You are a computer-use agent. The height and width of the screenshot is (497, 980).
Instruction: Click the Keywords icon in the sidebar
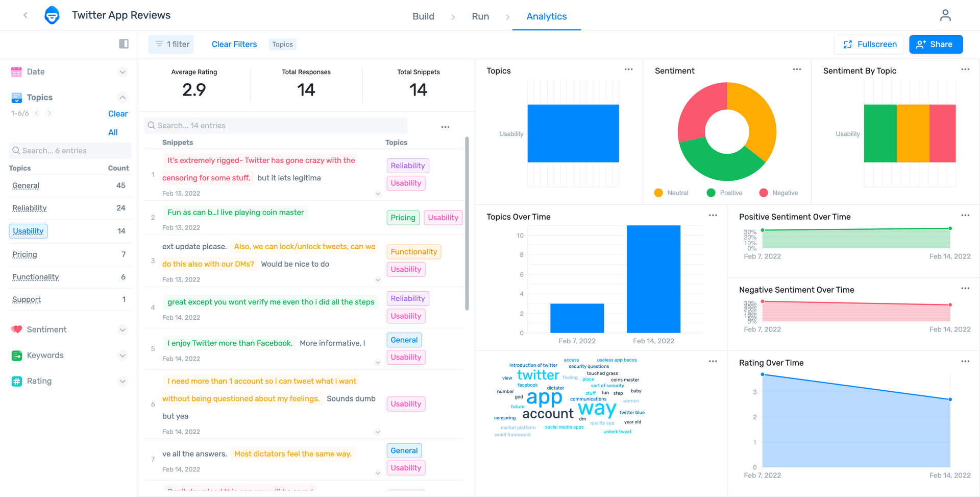[x=16, y=356]
